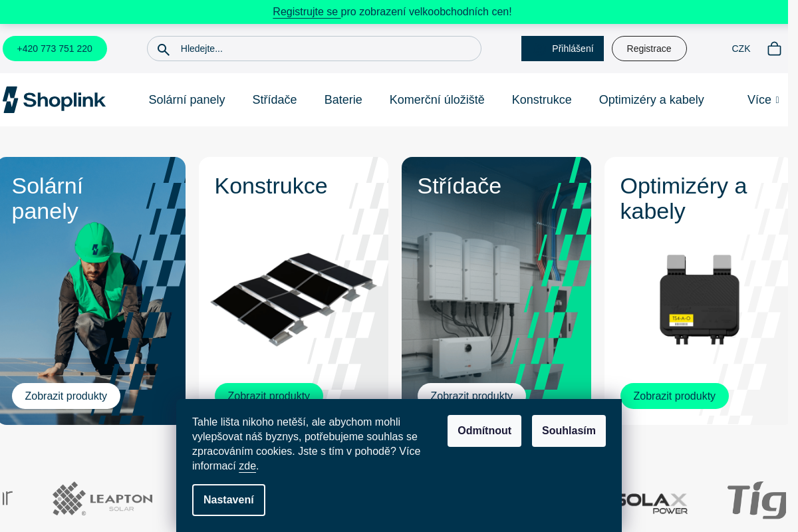Click the inverters category image

(x=496, y=286)
